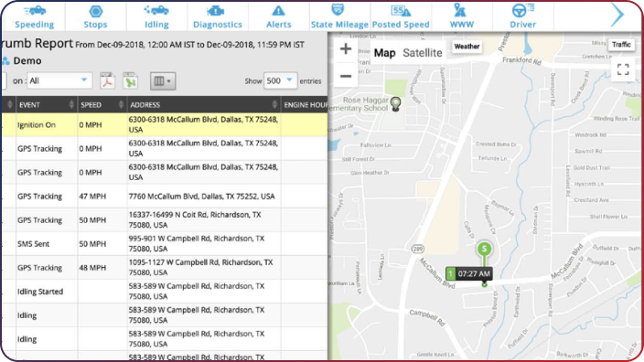644x362 pixels.
Task: Click the green S start marker on the map
Action: click(x=484, y=250)
